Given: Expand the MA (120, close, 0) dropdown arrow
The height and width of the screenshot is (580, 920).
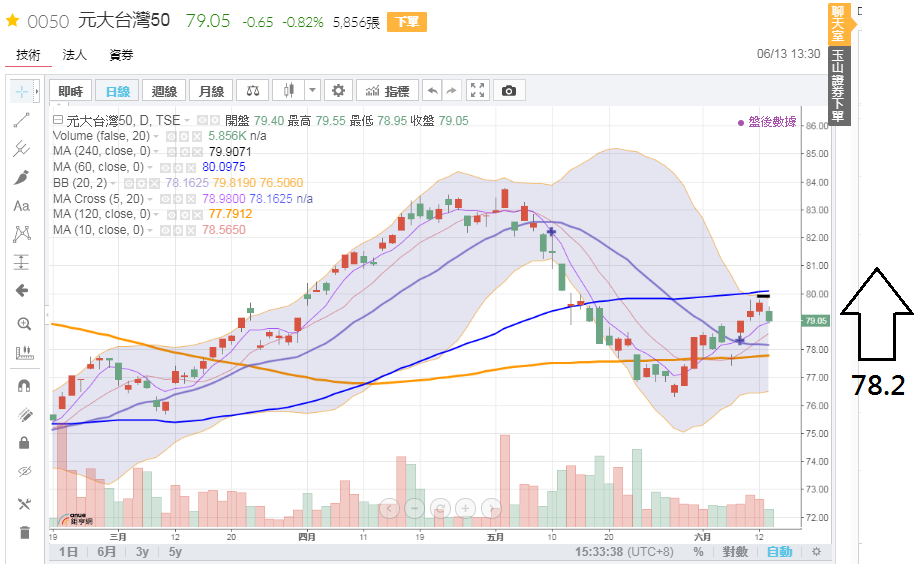Looking at the screenshot, I should point(157,214).
